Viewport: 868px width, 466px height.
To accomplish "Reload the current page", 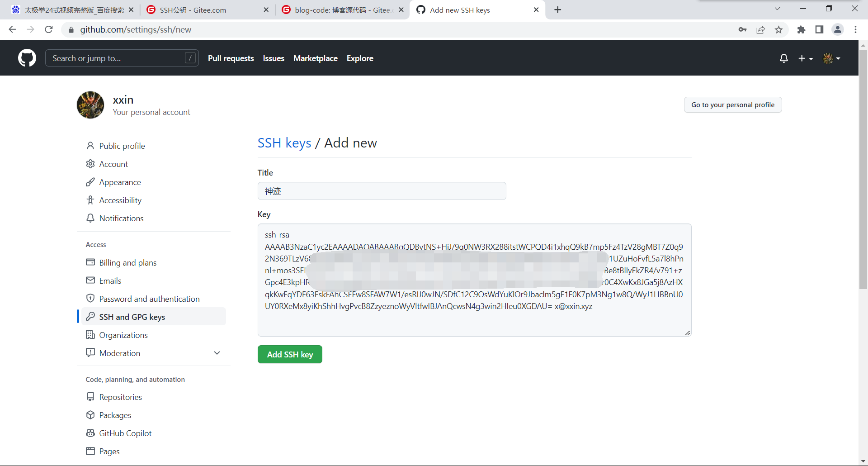I will point(49,29).
